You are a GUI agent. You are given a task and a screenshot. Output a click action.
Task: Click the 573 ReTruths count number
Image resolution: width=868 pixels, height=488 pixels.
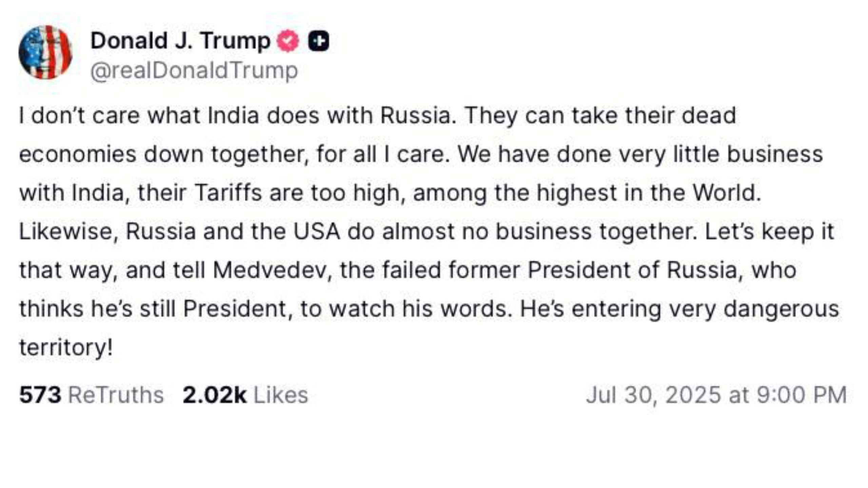click(40, 395)
